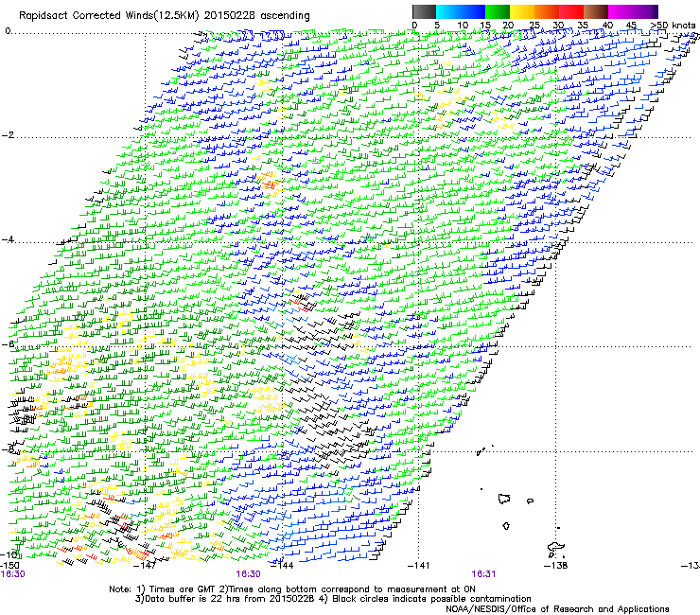Click the purple '16:31' time label
Screen dimensions: 700x615
coord(483,574)
